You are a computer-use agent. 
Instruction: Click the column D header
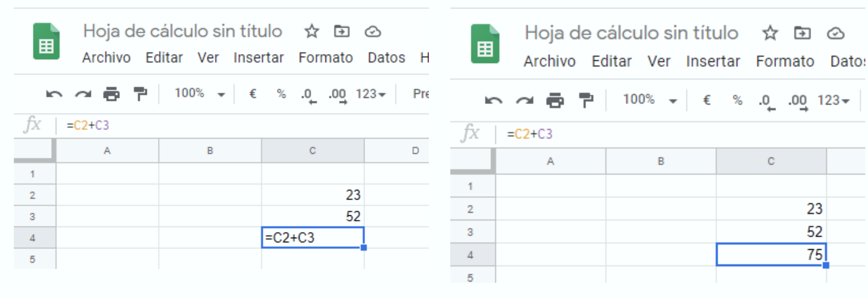click(415, 151)
